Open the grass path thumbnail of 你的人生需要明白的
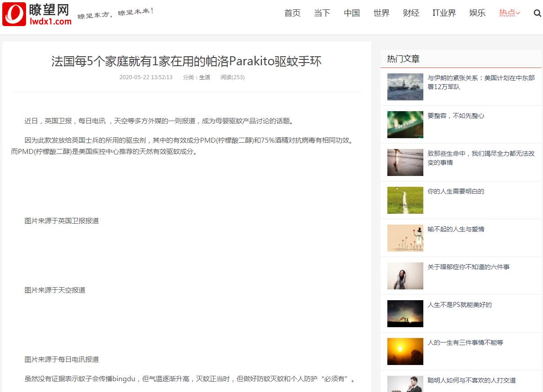The height and width of the screenshot is (392, 543). (405, 200)
